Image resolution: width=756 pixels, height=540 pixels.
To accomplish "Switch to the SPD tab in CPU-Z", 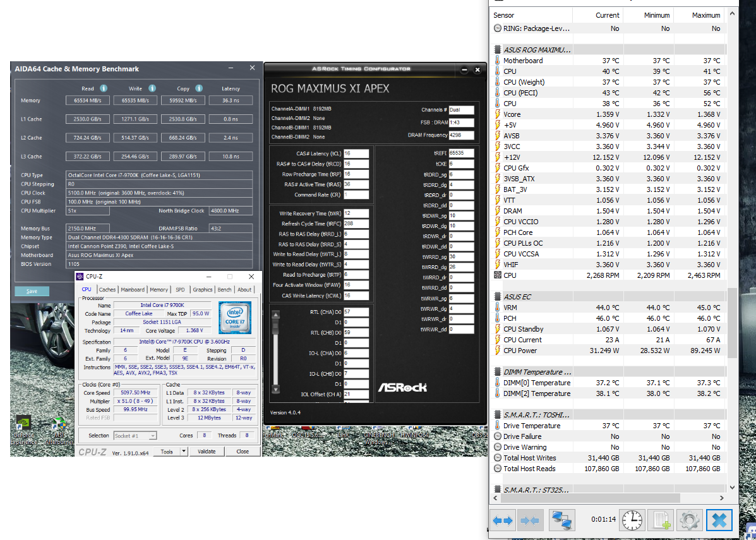I will (x=180, y=290).
